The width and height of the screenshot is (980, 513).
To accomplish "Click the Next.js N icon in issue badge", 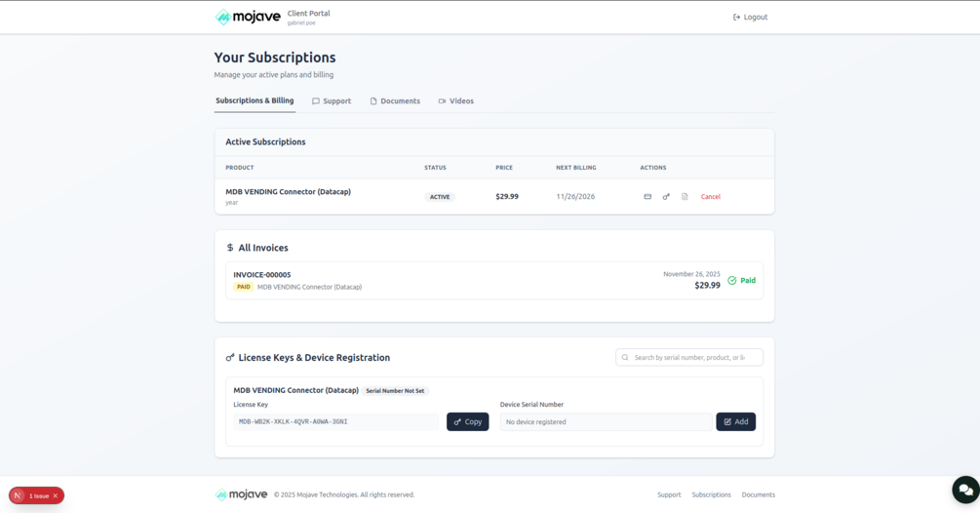I will (x=18, y=495).
